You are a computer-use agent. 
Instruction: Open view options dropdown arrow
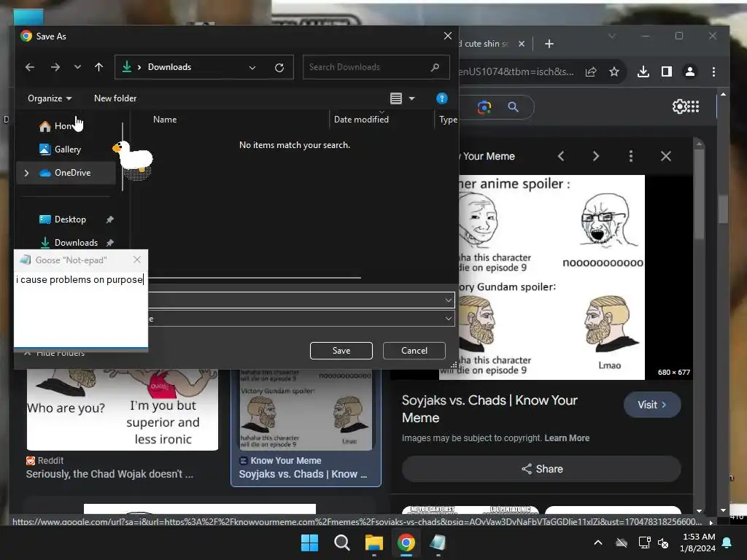(x=411, y=98)
